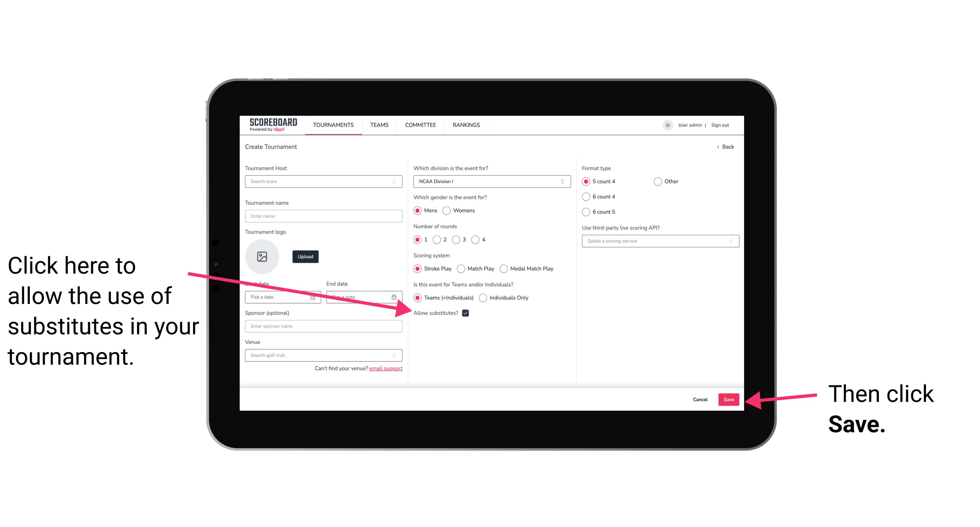Image resolution: width=980 pixels, height=527 pixels.
Task: Expand the Tournament Host search dropdown
Action: [396, 181]
